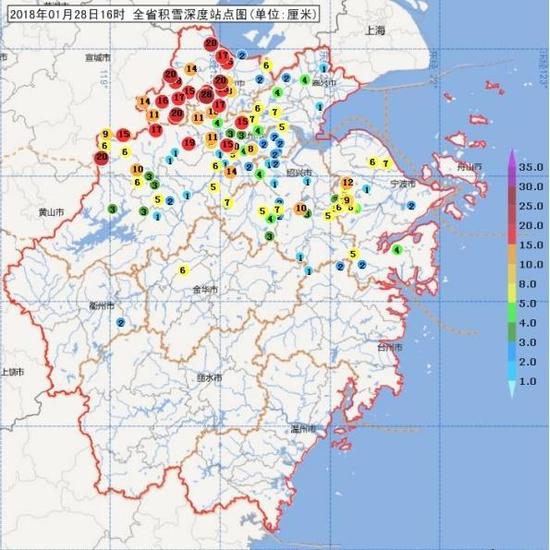Click the 2018年01月28日16时 timestamp in title

[67, 15]
